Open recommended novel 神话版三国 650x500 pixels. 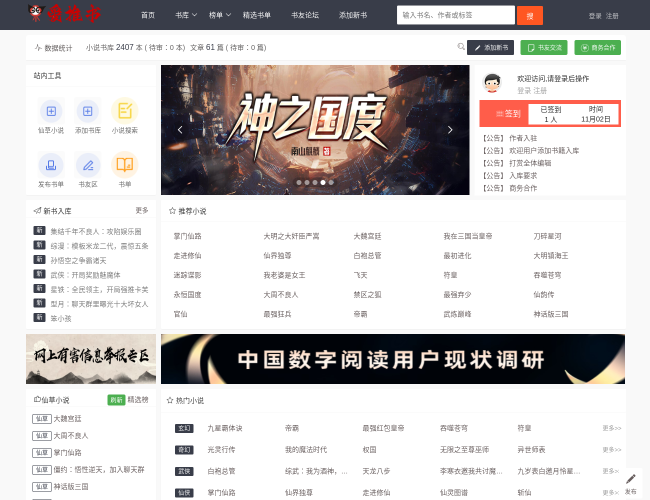[x=551, y=314]
